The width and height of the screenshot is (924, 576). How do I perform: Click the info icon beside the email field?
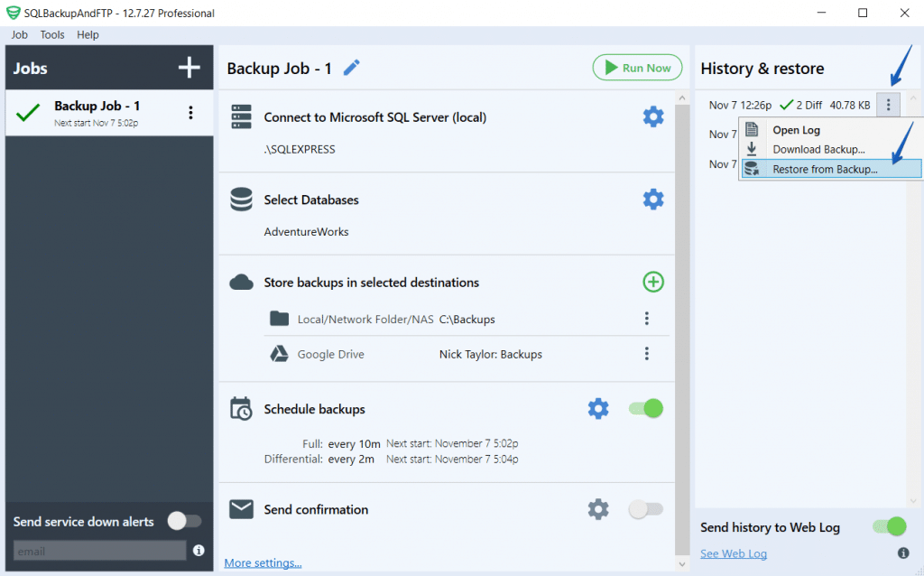point(199,551)
